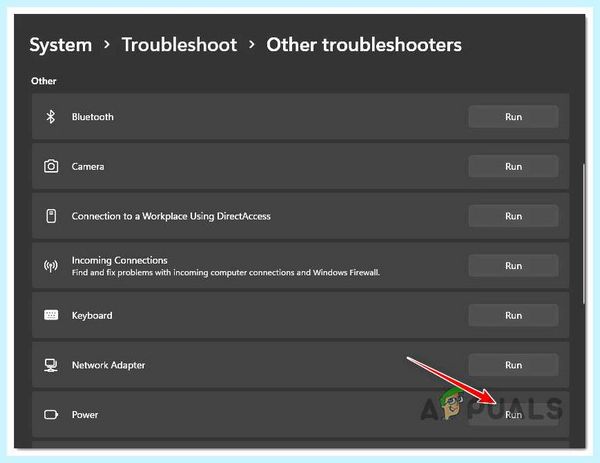Open Troubleshoot breadcrumb link
600x463 pixels.
click(179, 45)
